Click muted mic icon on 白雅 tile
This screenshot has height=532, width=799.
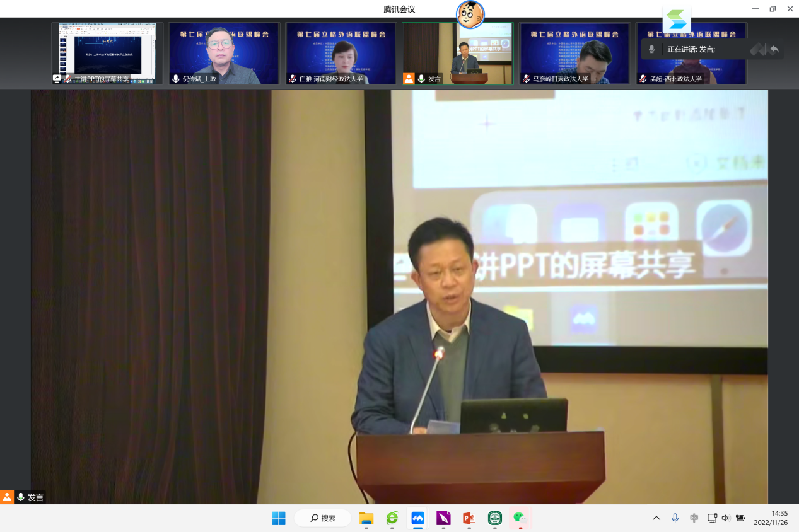point(293,79)
